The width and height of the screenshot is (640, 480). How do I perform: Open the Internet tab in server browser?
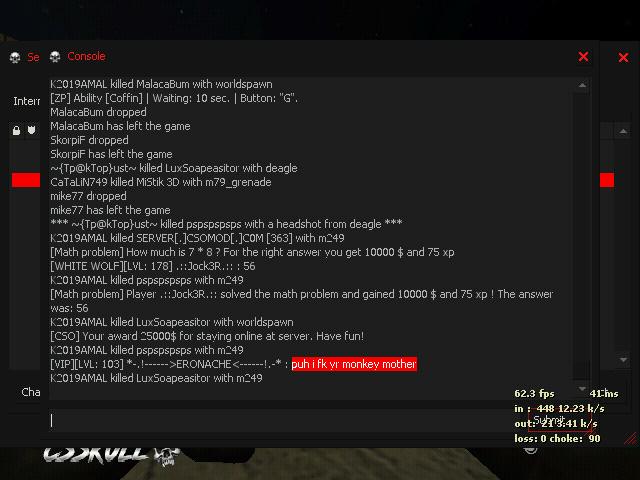tap(27, 101)
